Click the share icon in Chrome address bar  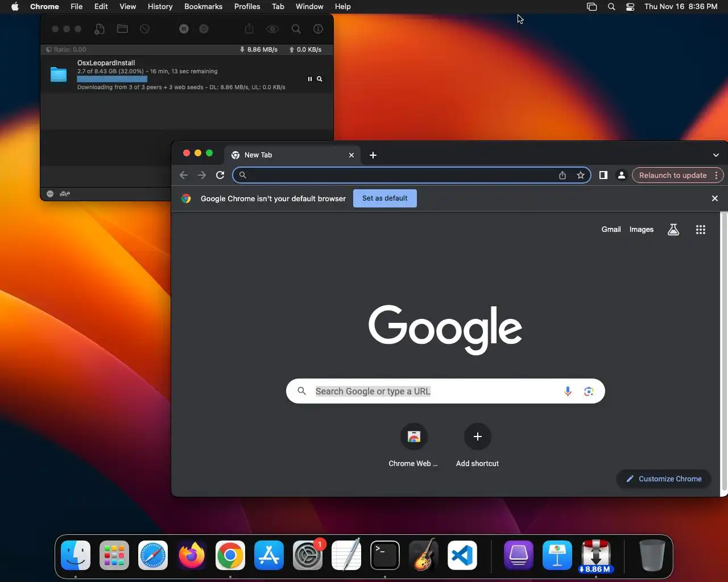click(x=562, y=175)
